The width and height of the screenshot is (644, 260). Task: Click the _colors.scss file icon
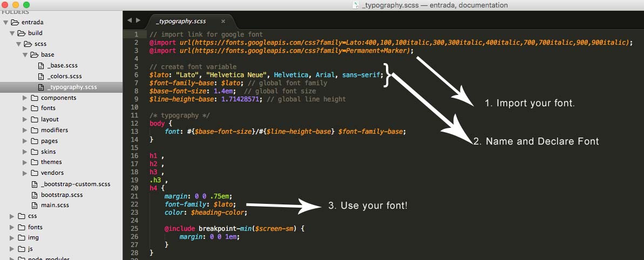click(x=41, y=76)
